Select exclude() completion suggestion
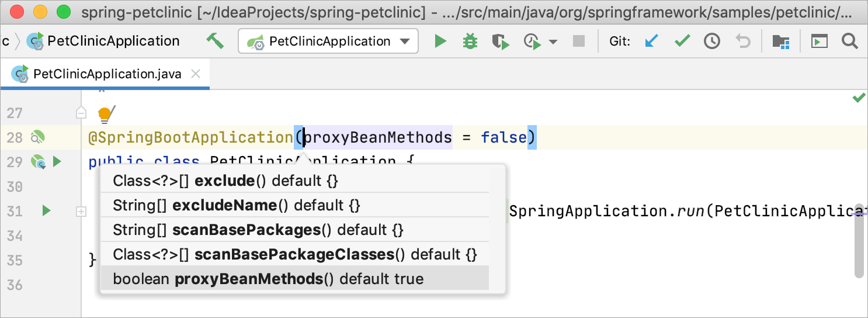The image size is (868, 318). (x=295, y=181)
